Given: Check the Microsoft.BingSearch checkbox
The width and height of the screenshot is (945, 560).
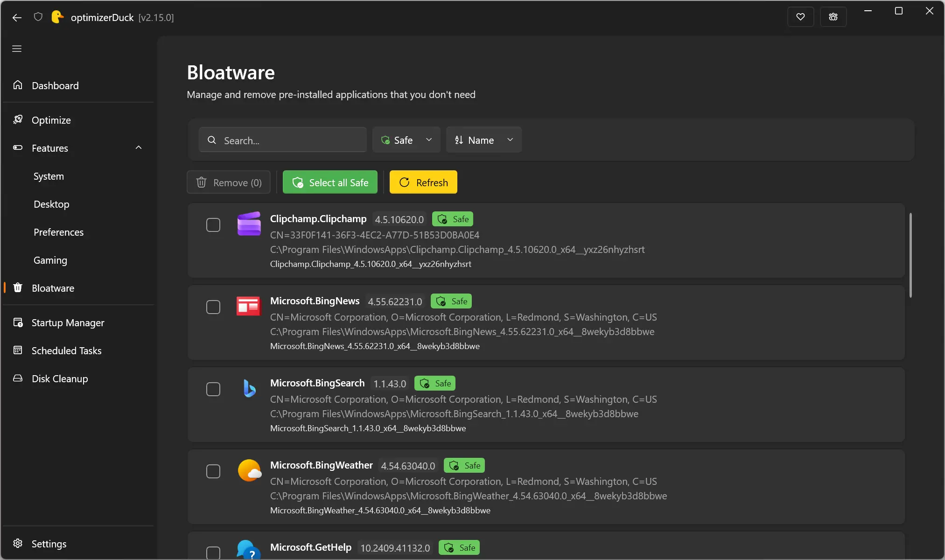Looking at the screenshot, I should [x=213, y=389].
